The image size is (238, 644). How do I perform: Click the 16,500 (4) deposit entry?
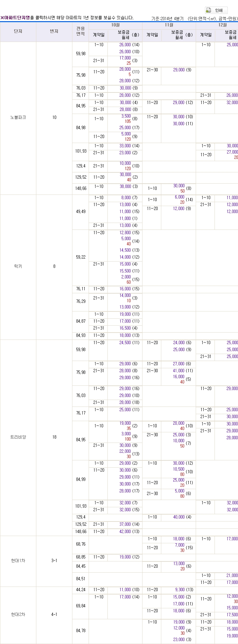pyautogui.click(x=129, y=328)
